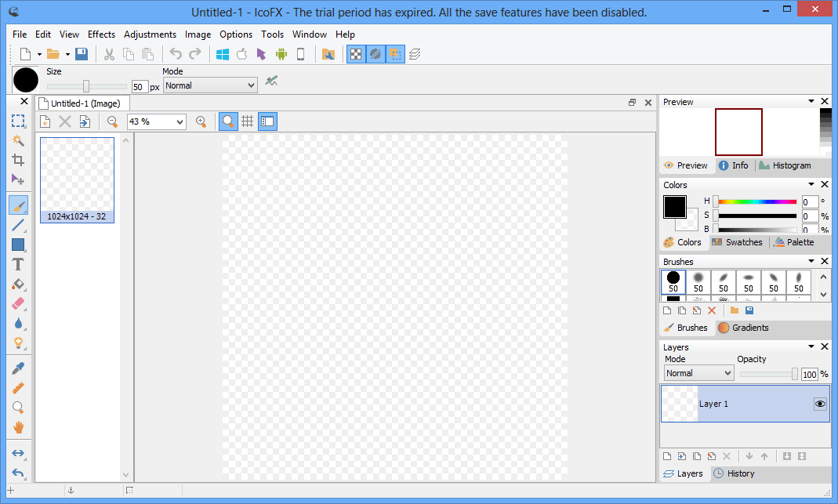Open the brush Mode dropdown
The width and height of the screenshot is (838, 504).
point(210,85)
